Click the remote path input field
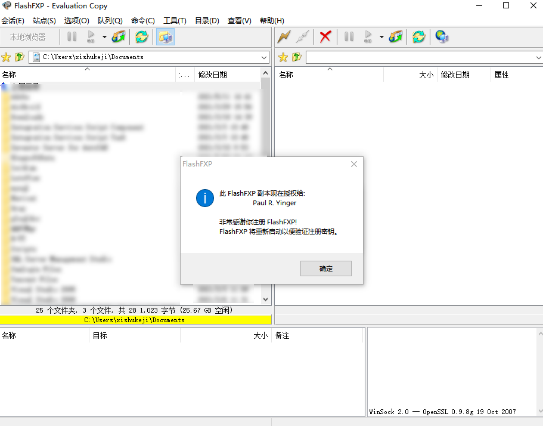Viewport: 543px width, 426px height. (420, 57)
